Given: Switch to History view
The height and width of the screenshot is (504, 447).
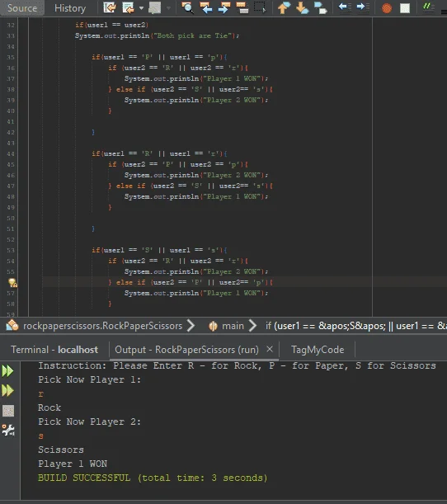Looking at the screenshot, I should pyautogui.click(x=70, y=7).
